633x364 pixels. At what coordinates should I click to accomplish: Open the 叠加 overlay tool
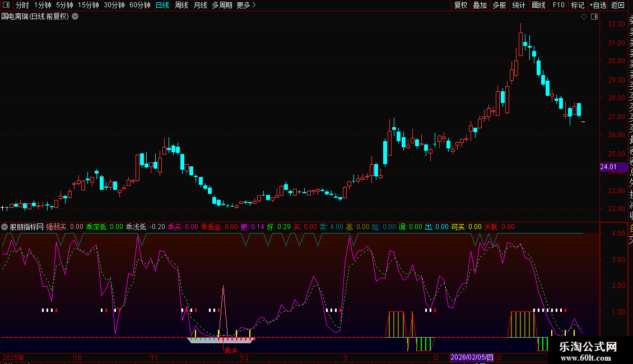[480, 5]
